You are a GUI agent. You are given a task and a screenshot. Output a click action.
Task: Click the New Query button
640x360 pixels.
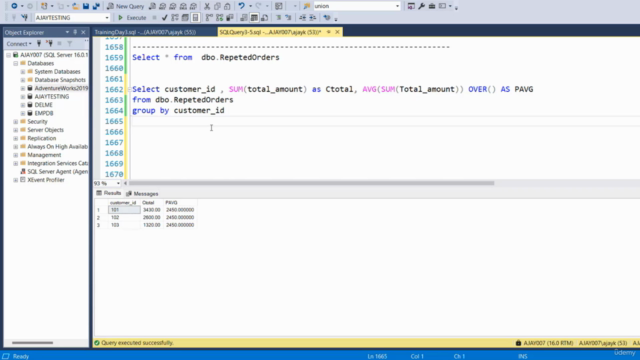pos(126,6)
